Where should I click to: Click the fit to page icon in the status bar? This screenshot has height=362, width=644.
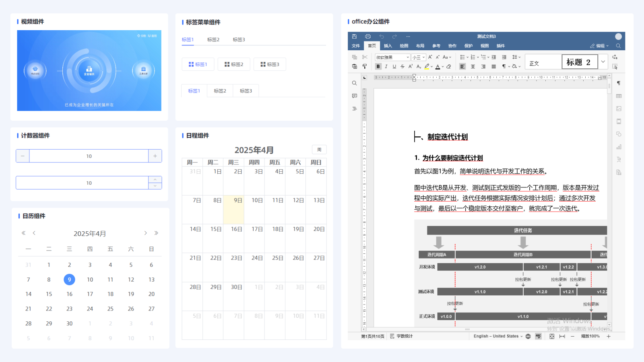(x=552, y=336)
